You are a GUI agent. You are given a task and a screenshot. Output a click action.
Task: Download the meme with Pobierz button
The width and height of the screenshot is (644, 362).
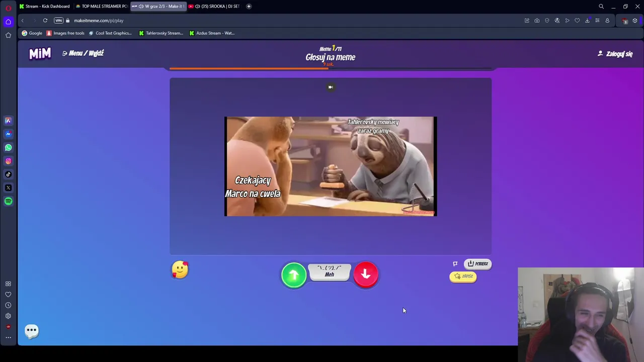click(477, 264)
